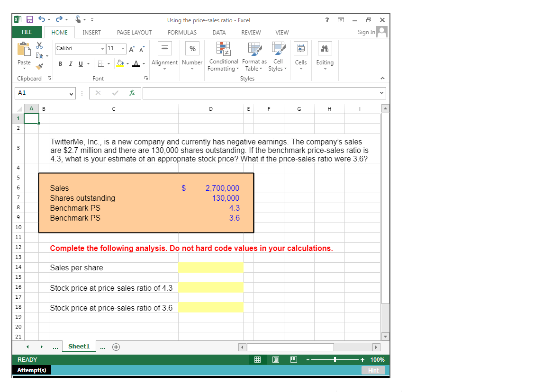Open the Number percent group icon
Screen dimensions: 552x392
[x=192, y=48]
